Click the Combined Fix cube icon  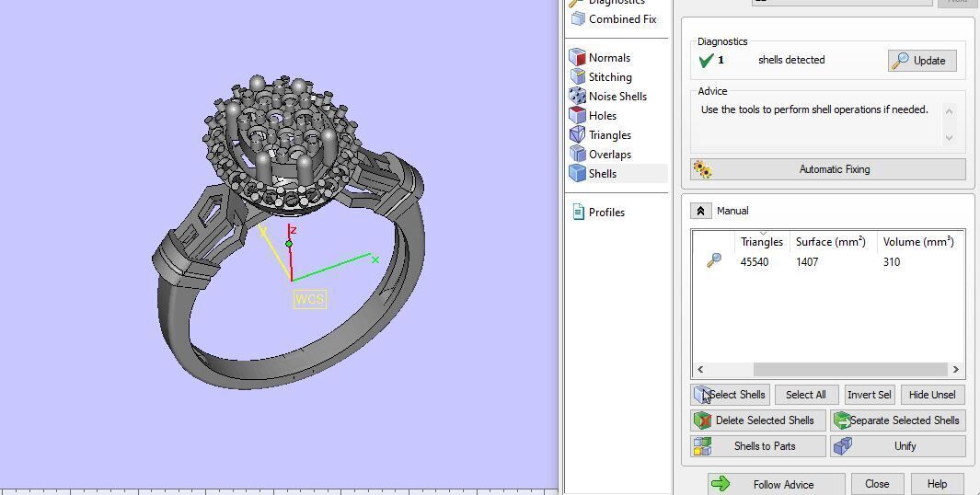pyautogui.click(x=578, y=18)
